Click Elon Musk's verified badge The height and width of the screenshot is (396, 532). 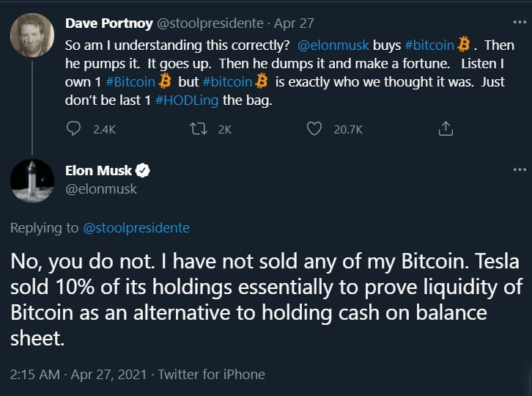pyautogui.click(x=144, y=171)
